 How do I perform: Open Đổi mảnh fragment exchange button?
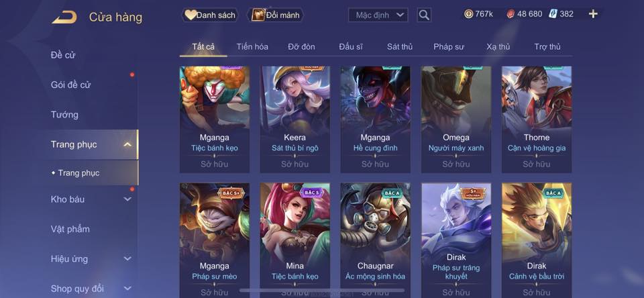tap(276, 15)
